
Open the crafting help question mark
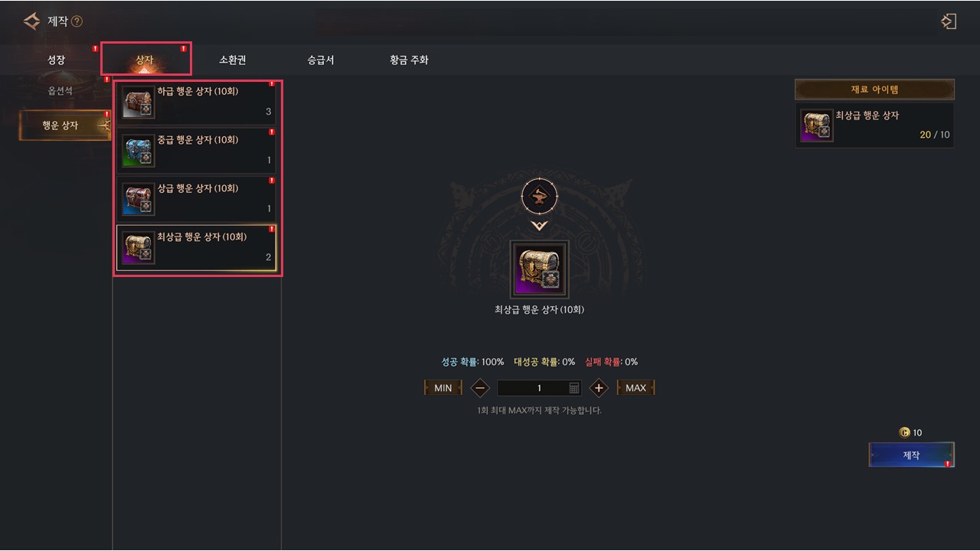coord(77,21)
